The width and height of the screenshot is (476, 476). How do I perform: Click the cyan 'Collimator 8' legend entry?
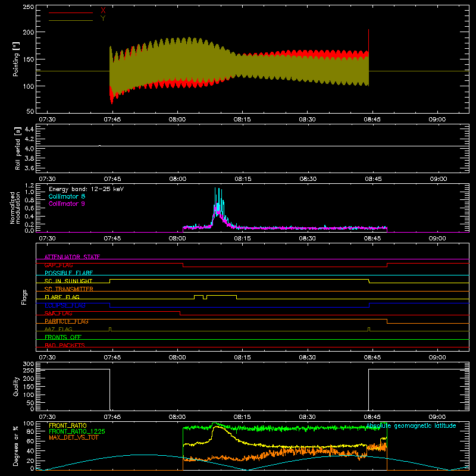tap(67, 196)
